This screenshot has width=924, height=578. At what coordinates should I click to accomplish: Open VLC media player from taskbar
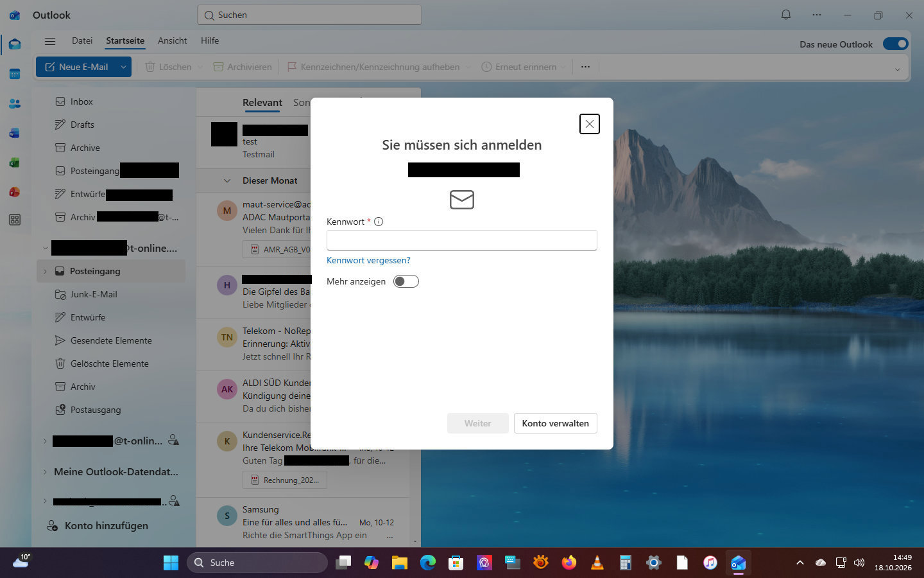597,563
